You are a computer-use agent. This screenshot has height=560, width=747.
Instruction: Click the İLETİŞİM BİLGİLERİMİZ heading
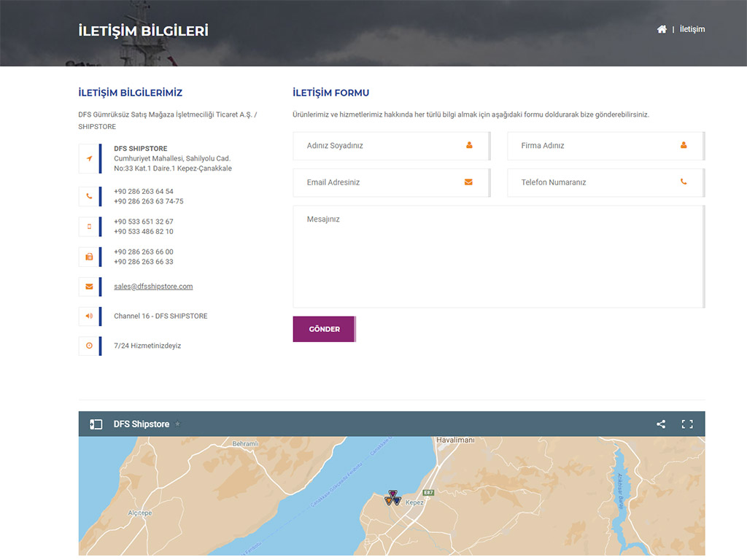[130, 93]
